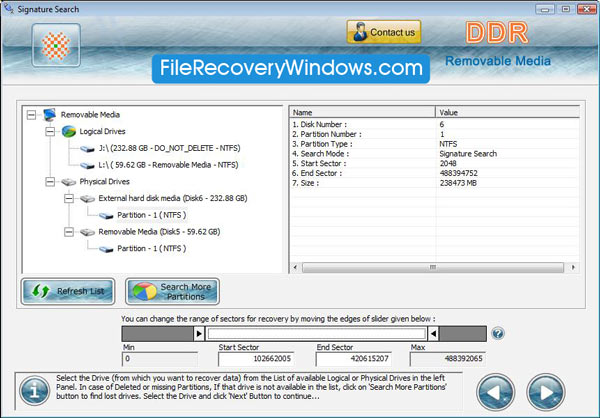The width and height of the screenshot is (600, 418).
Task: Click left arrow of properties horizontal scrollbar
Action: pyautogui.click(x=295, y=267)
